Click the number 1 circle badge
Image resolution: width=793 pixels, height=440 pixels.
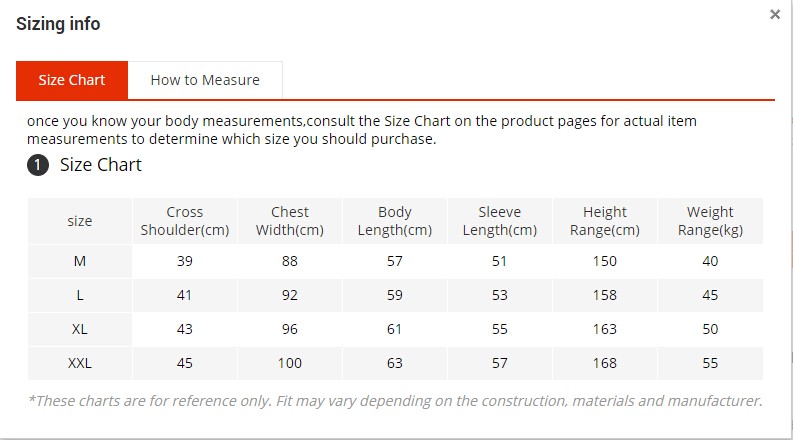click(38, 165)
